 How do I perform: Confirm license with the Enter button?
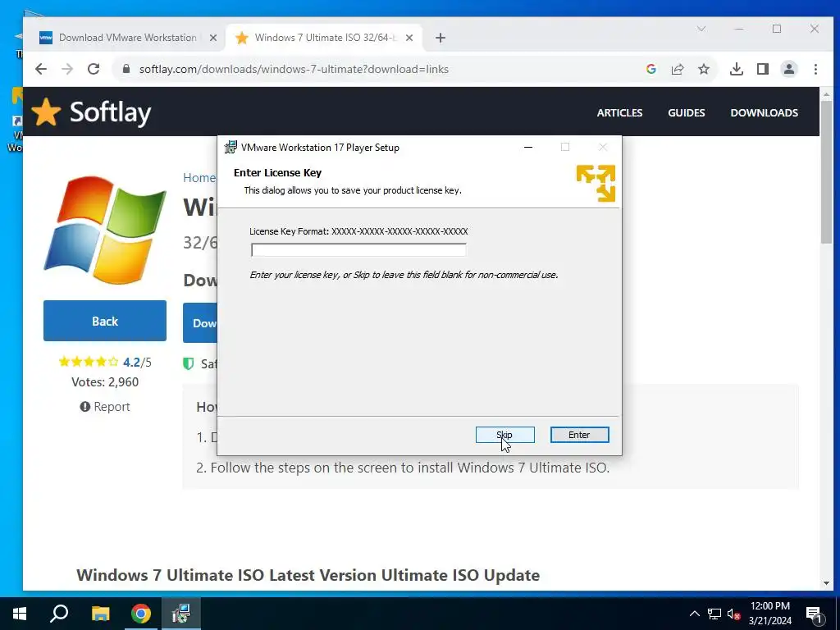(x=579, y=435)
